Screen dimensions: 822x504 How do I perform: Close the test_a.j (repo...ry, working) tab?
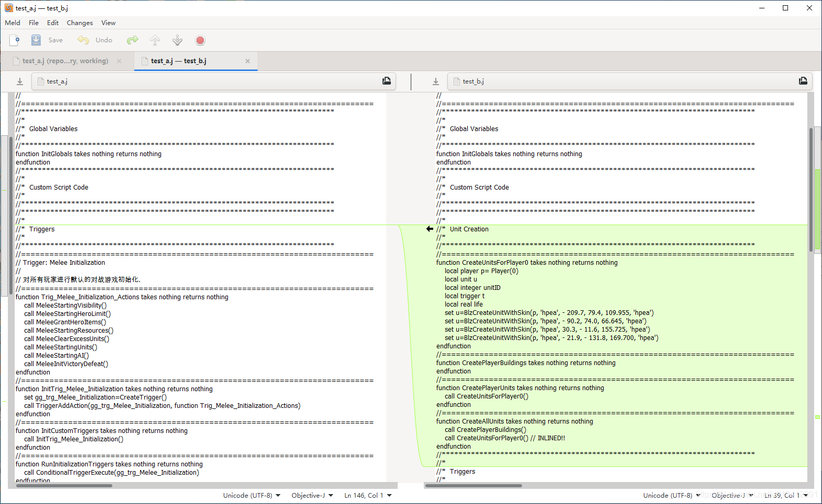[119, 61]
